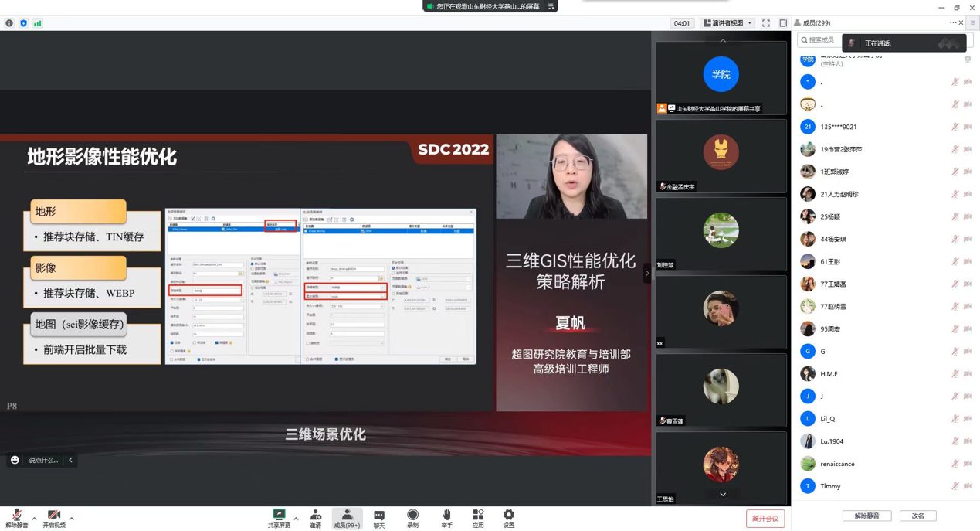Enter full screen mode icon
Screen dimensions: 980x531
pos(765,23)
